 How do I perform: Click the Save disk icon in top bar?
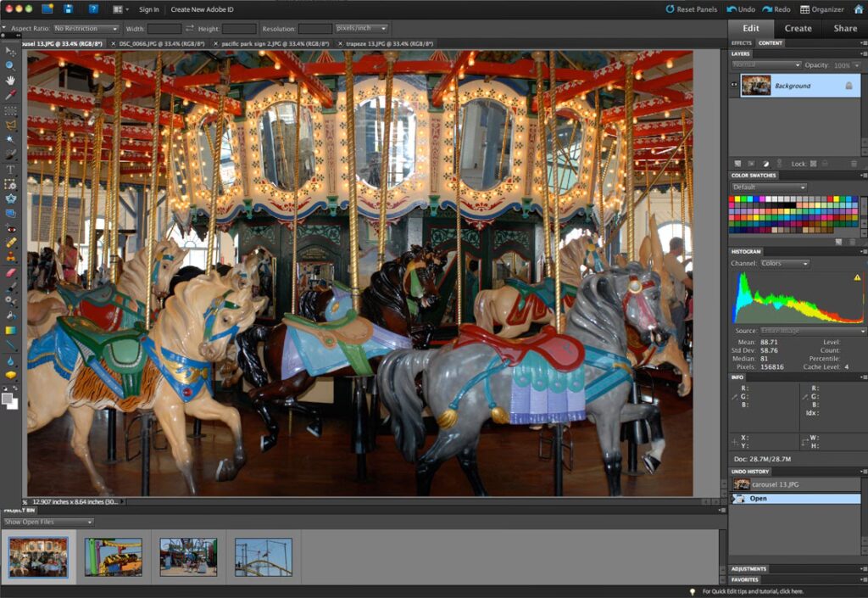[68, 9]
